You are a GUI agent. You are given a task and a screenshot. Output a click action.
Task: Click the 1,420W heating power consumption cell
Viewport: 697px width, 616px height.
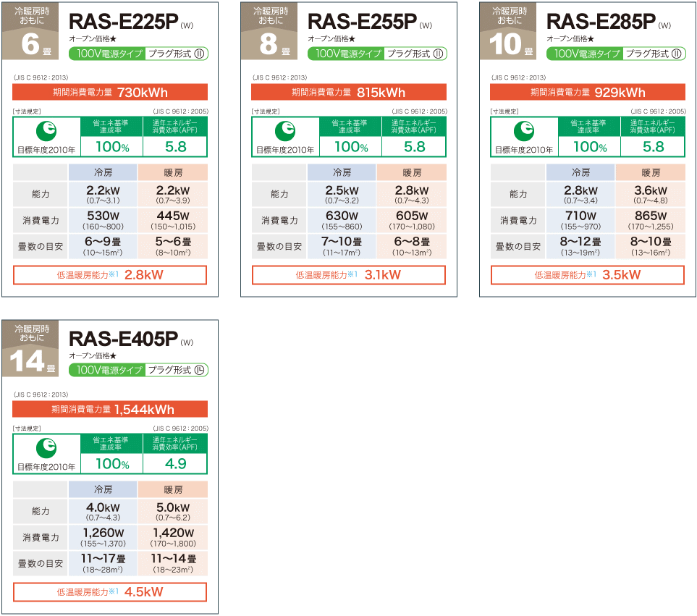pos(173,537)
